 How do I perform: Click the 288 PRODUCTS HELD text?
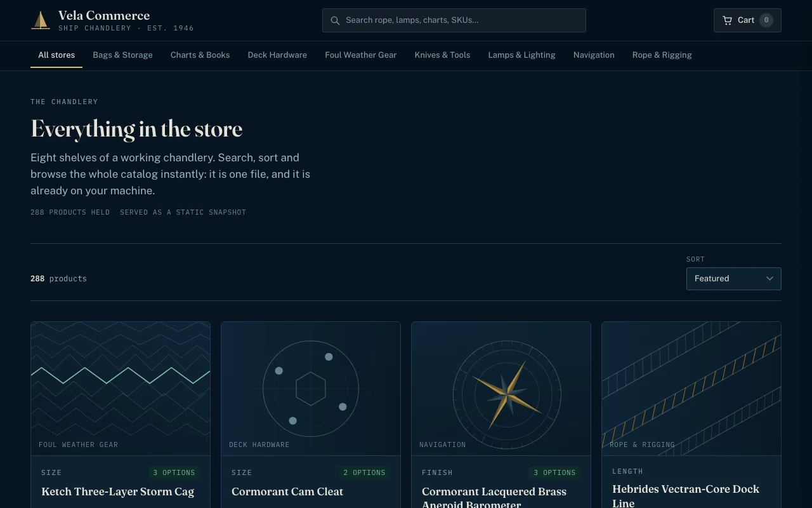[x=70, y=212]
